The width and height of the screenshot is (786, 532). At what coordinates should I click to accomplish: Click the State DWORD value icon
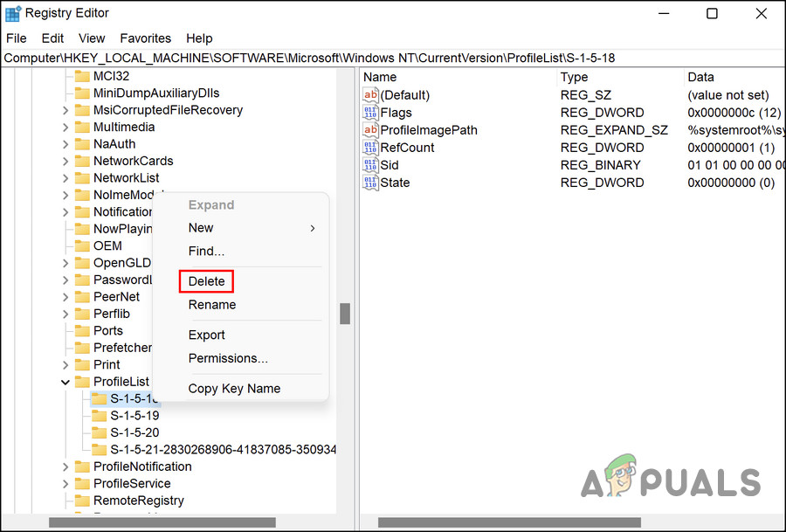click(x=370, y=183)
